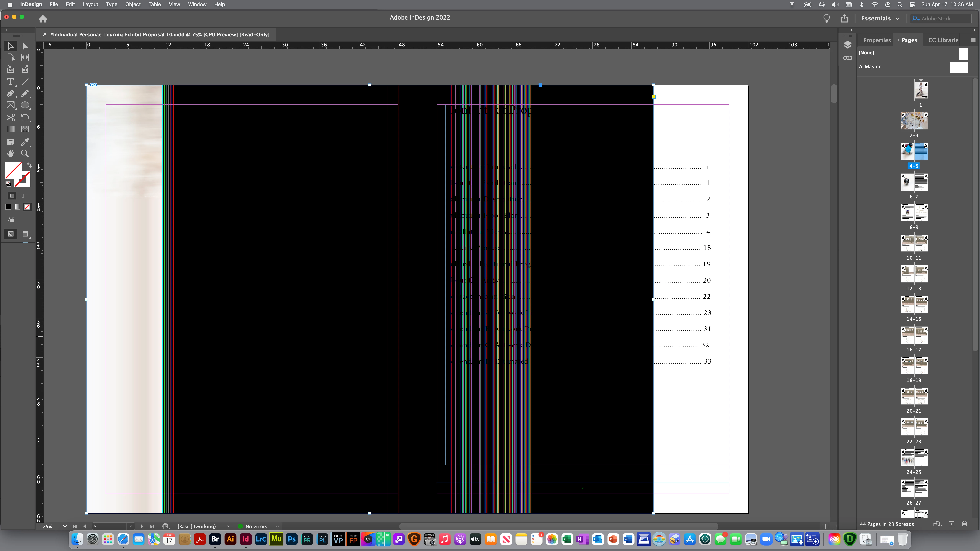The width and height of the screenshot is (980, 551).
Task: Click the Rectangle Frame tool
Action: coord(10,105)
